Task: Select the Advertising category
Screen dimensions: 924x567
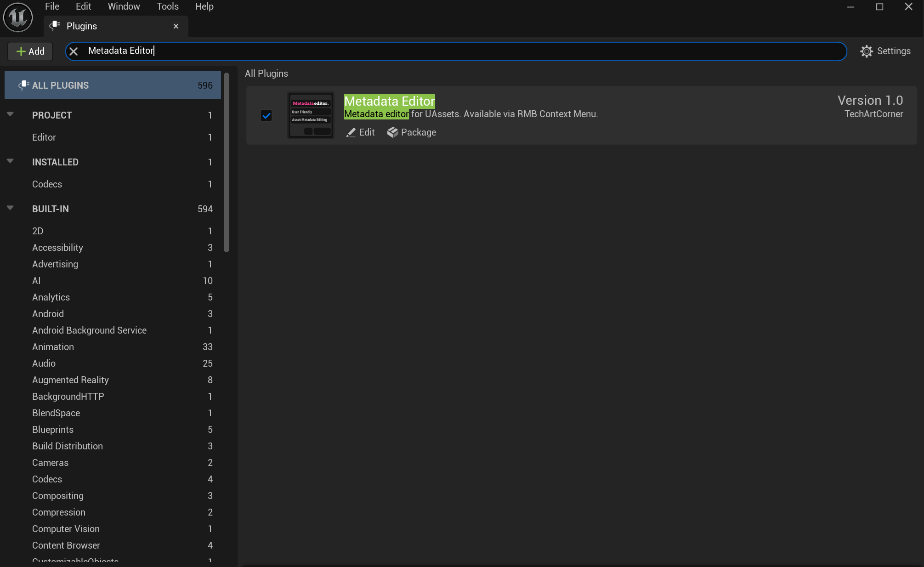Action: click(x=113, y=264)
